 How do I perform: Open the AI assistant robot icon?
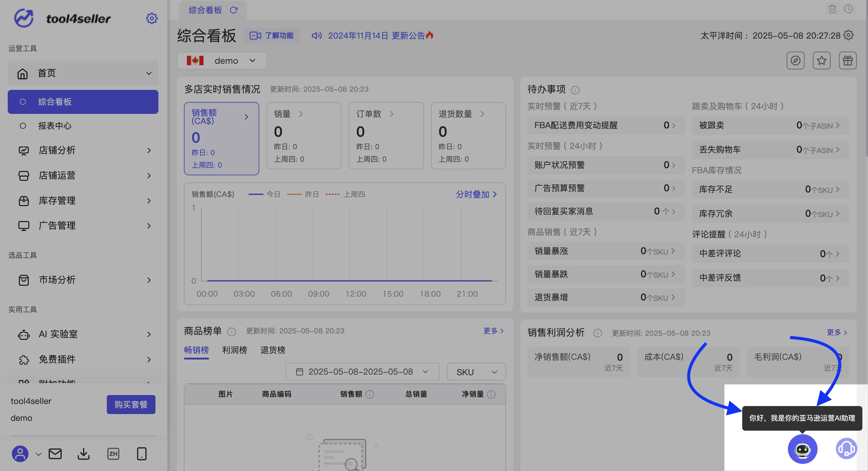[x=802, y=449]
